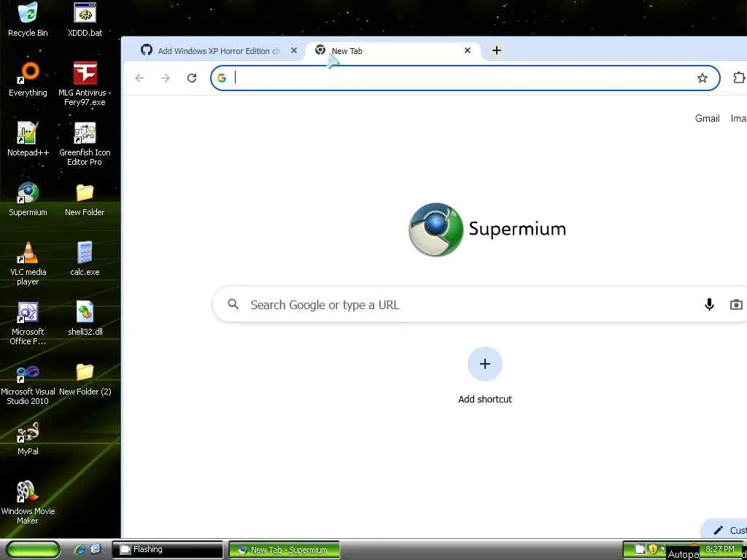Image resolution: width=747 pixels, height=560 pixels.
Task: Open the New Folder (2) folder
Action: (x=85, y=378)
